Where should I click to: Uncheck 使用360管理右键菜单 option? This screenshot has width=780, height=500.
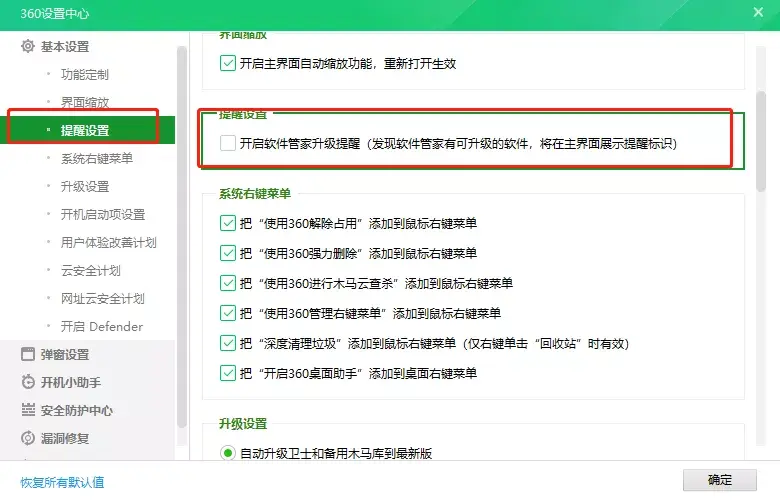point(228,313)
